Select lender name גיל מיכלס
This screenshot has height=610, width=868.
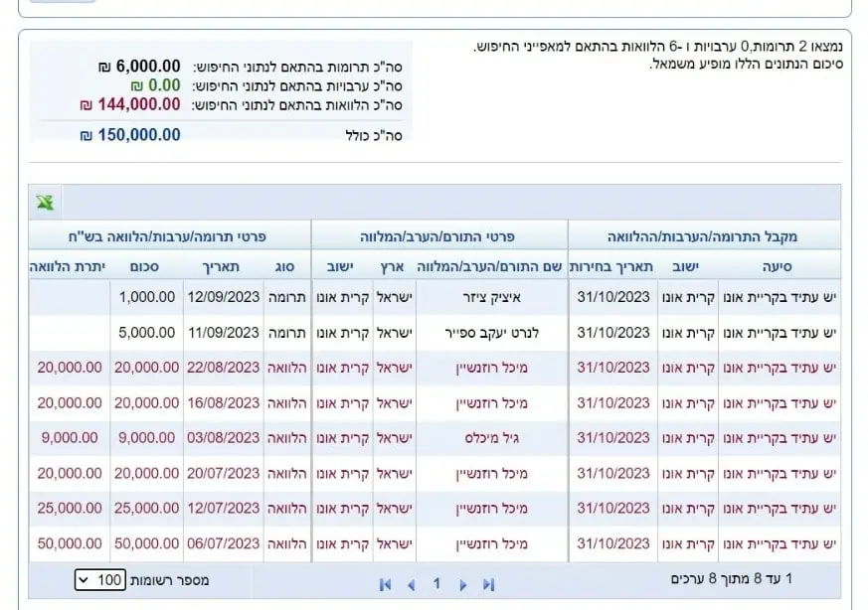491,438
